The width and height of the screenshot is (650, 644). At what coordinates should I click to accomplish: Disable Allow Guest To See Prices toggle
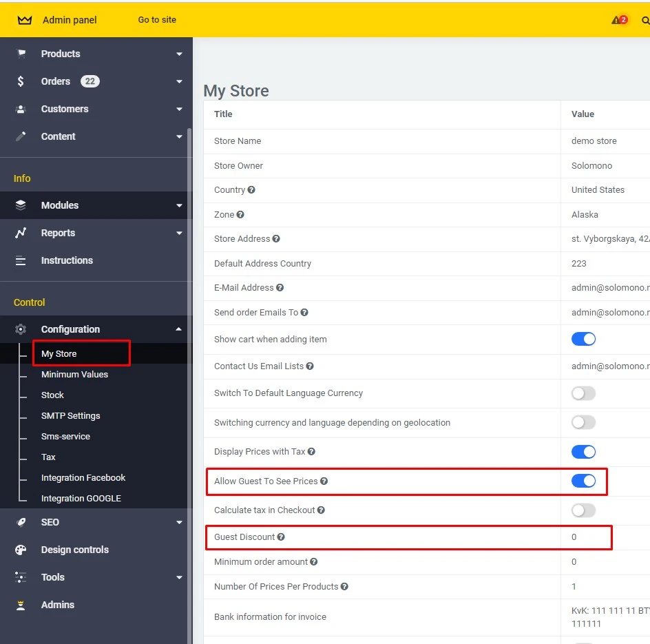click(x=583, y=481)
